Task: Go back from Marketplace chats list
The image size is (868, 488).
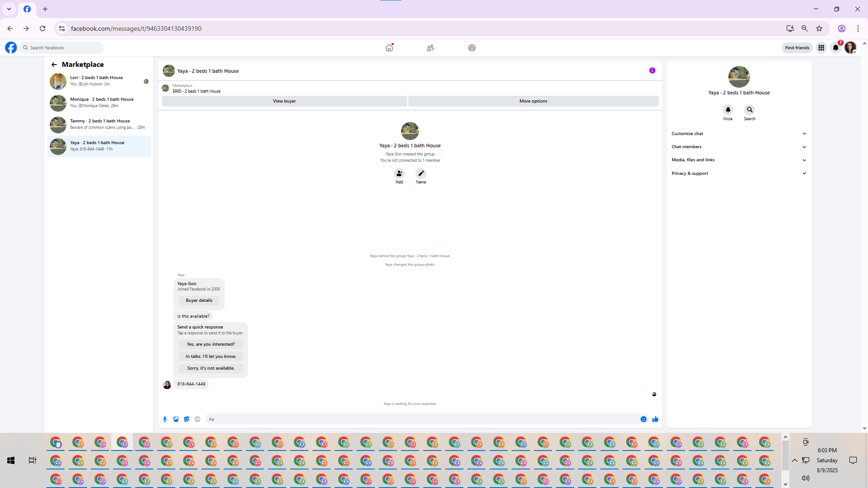Action: point(54,65)
